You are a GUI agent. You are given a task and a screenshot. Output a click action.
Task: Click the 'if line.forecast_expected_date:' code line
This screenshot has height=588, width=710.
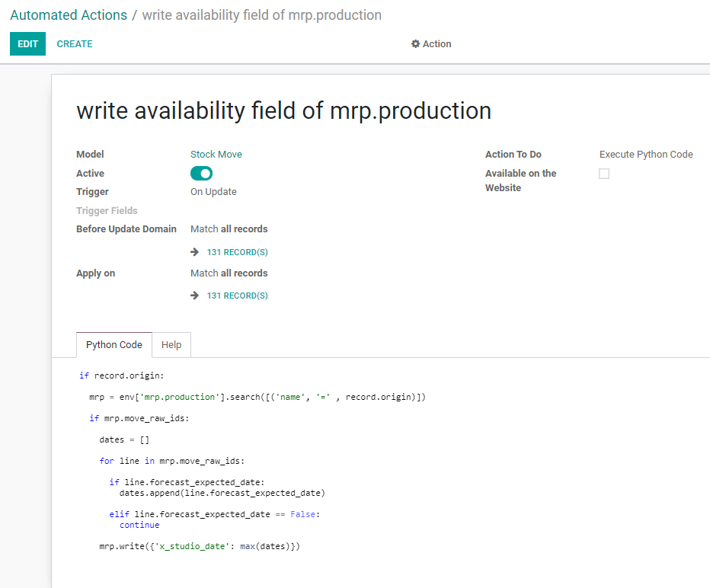[x=187, y=483]
